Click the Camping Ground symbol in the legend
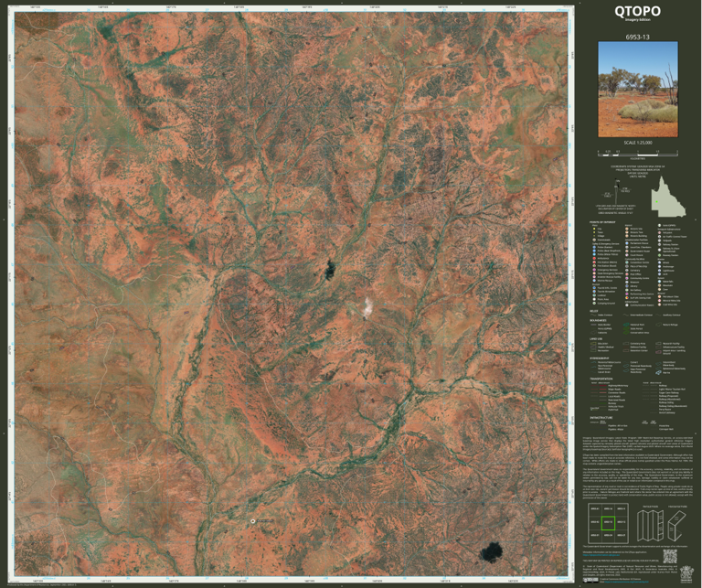The height and width of the screenshot is (588, 702). (x=594, y=304)
